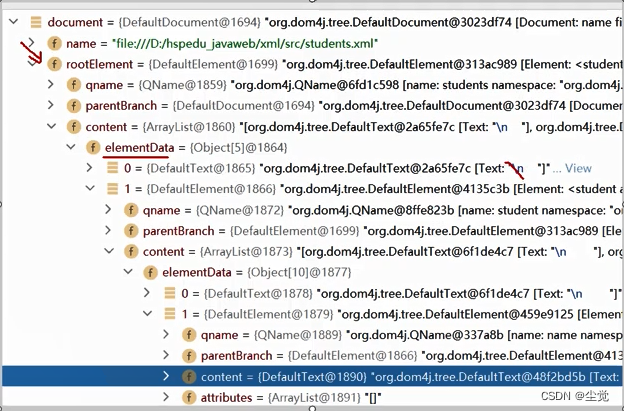Image resolution: width=624 pixels, height=411 pixels.
Task: Collapse content ArrayList@1873 node
Action: point(109,251)
